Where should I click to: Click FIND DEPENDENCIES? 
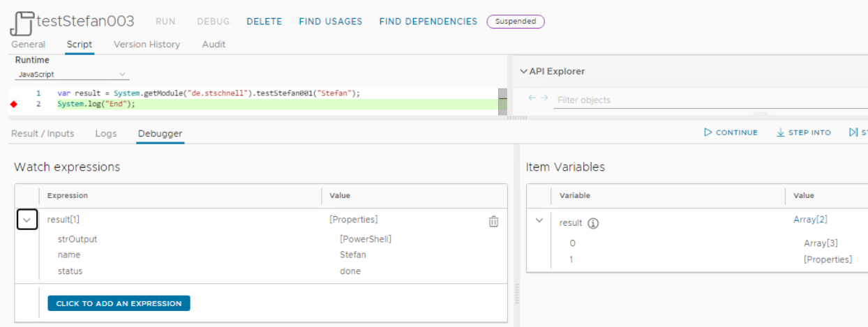pyautogui.click(x=428, y=22)
